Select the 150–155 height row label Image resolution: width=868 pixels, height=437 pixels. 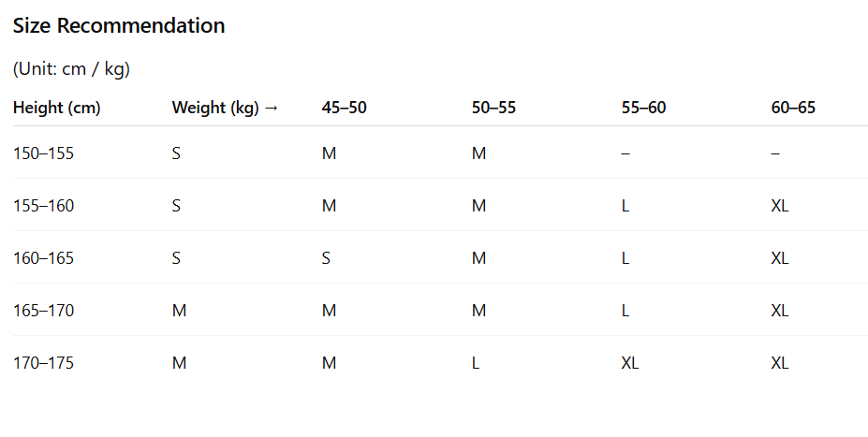click(43, 153)
